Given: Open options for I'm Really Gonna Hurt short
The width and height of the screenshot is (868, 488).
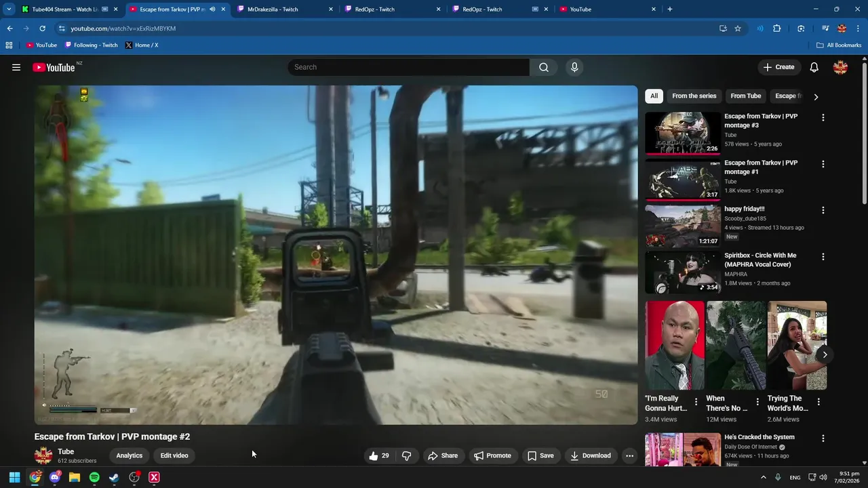Looking at the screenshot, I should click(x=696, y=402).
